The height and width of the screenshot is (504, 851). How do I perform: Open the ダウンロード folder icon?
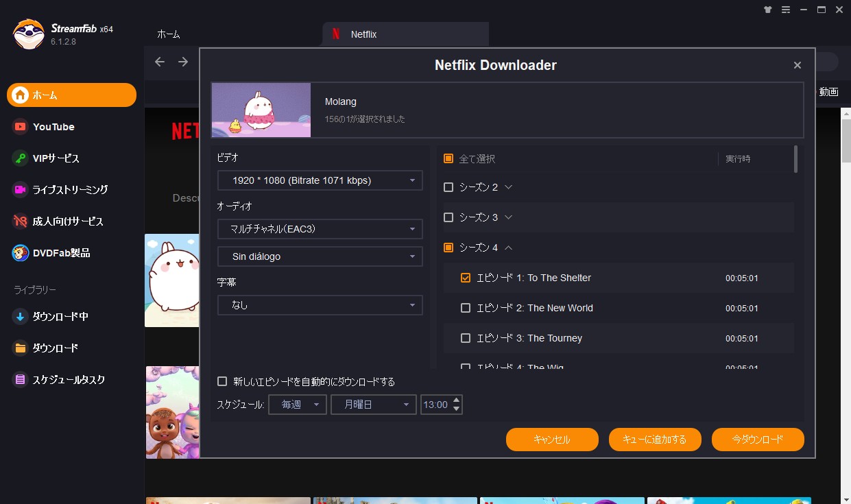(x=20, y=348)
